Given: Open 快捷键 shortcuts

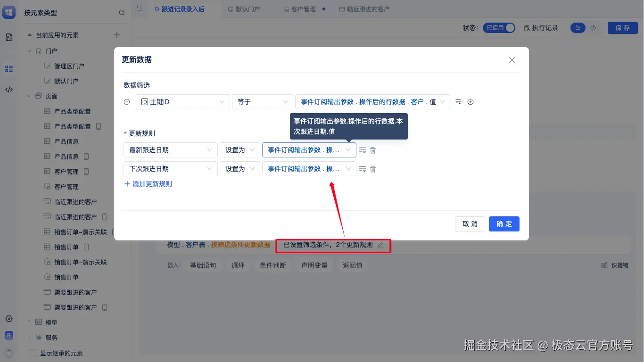Looking at the screenshot, I should tap(615, 265).
